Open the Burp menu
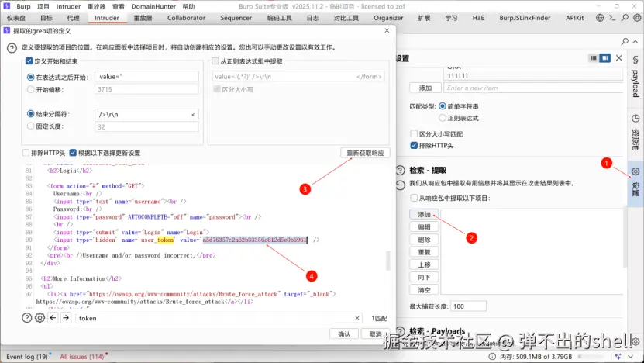Screen dimensions: 644x363 (23, 6)
